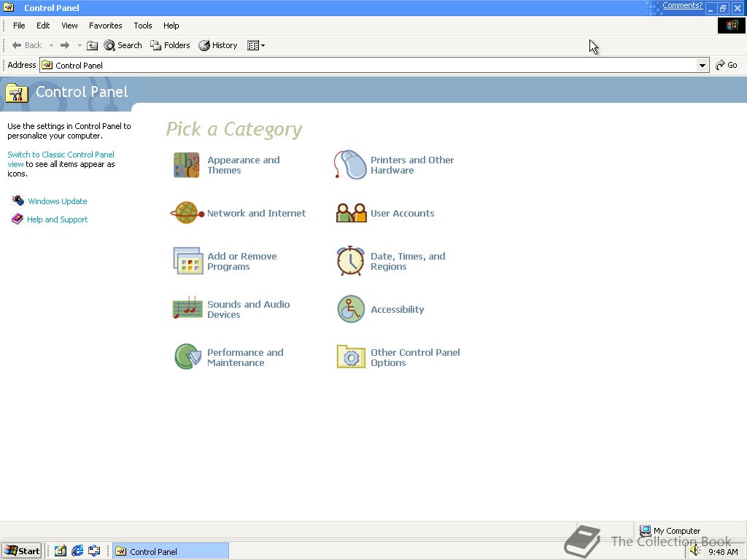Screen dimensions: 747x560
Task: Click the Internet Explorer quick launch icon
Action: click(77, 551)
